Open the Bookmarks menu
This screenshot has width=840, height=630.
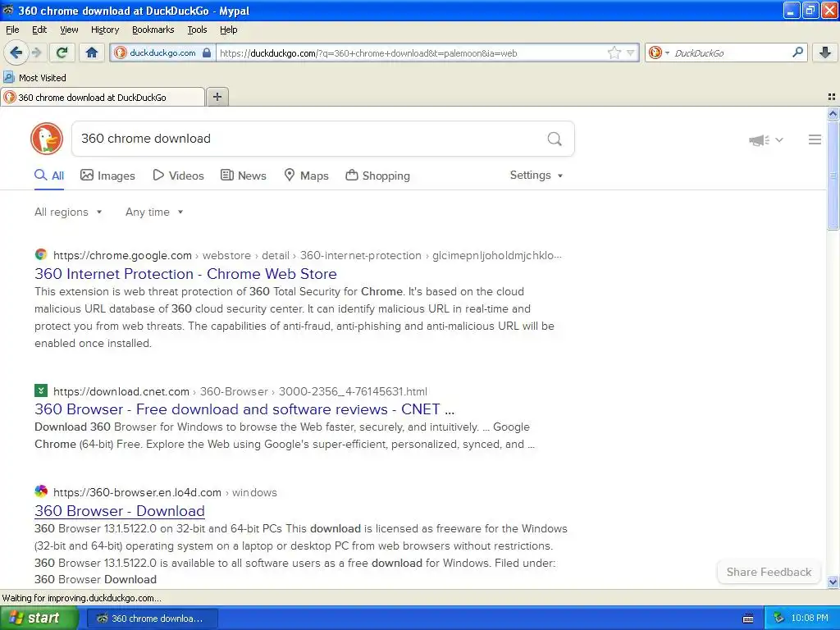coord(153,30)
